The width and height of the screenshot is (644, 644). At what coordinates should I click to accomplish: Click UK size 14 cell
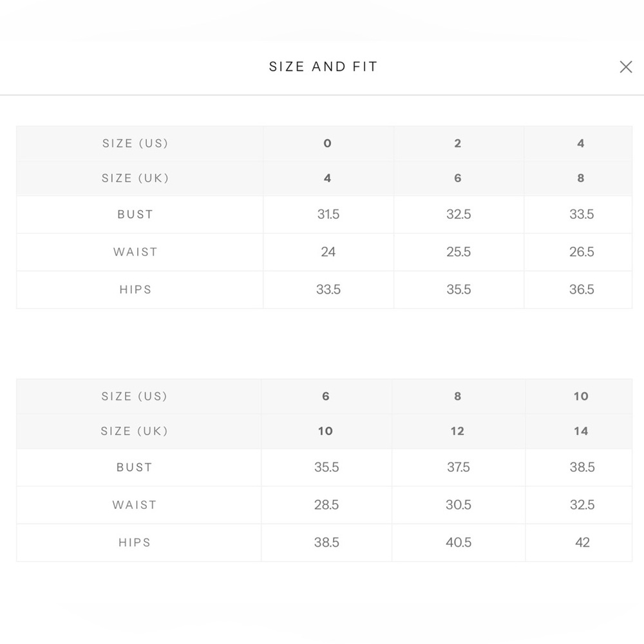point(581,431)
